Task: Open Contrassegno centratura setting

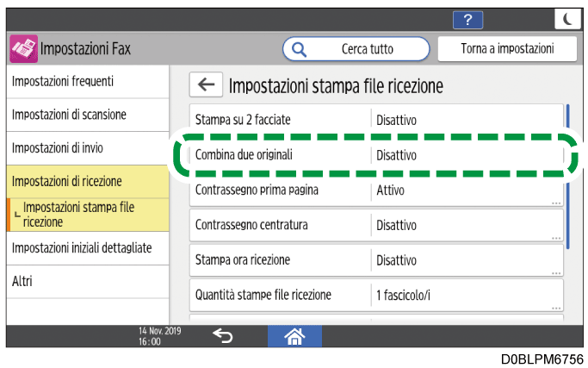Action: coord(376,225)
